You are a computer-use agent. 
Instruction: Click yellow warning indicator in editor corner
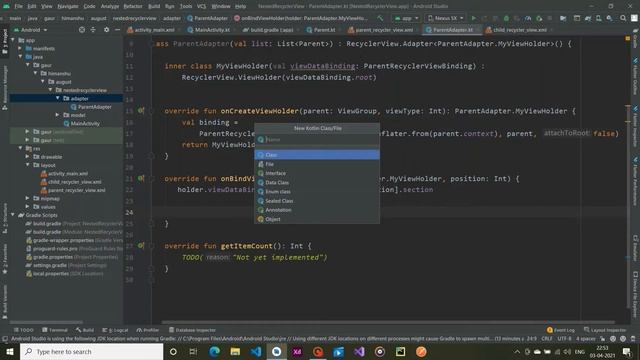(x=627, y=38)
